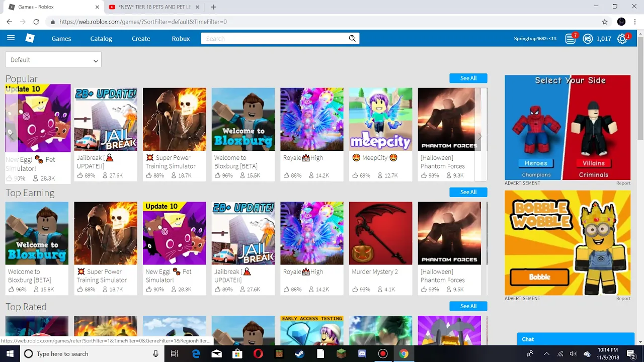Open the Games nav item
Image resolution: width=644 pixels, height=362 pixels.
tap(61, 39)
